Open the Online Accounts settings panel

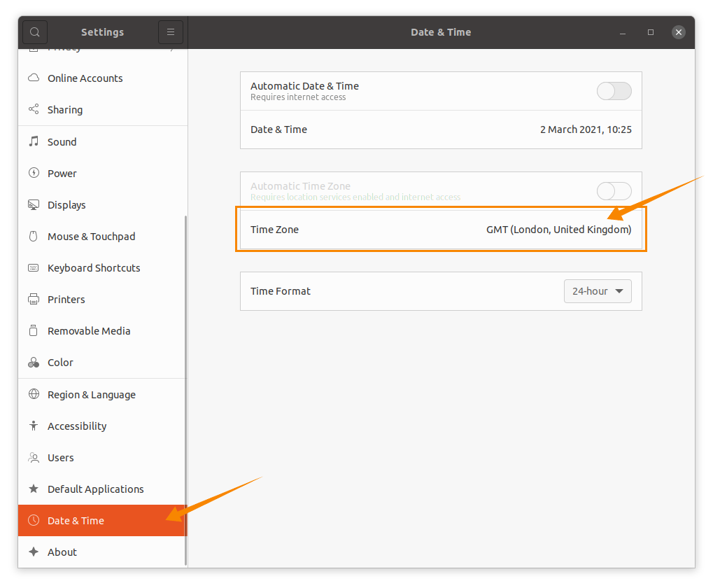[103, 78]
